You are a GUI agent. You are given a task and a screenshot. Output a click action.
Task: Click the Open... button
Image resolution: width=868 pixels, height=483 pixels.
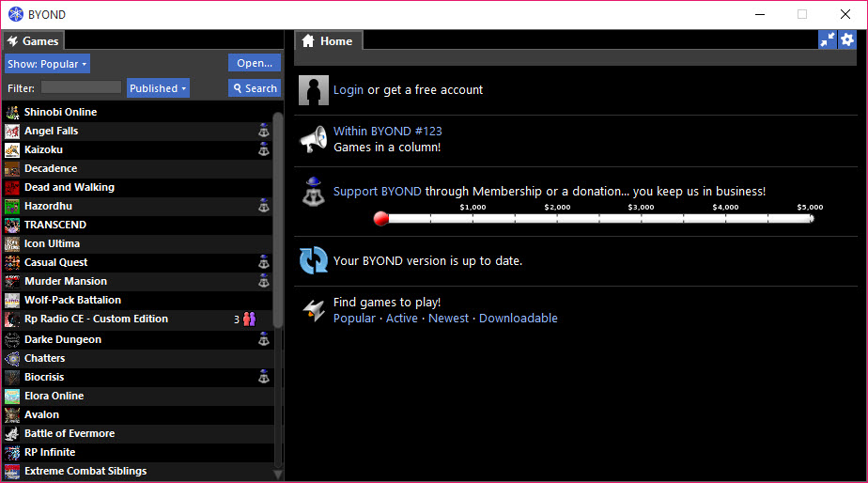tap(255, 63)
